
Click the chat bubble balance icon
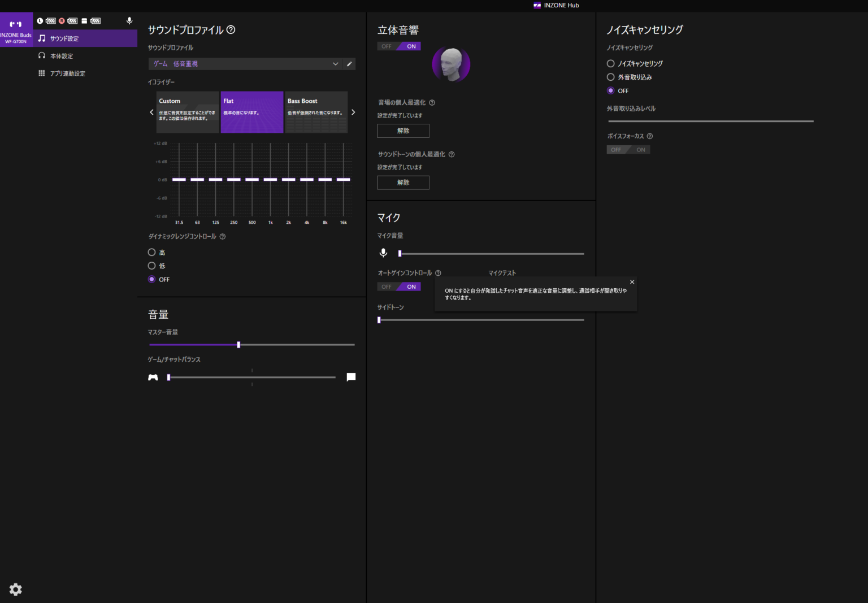[x=351, y=377]
